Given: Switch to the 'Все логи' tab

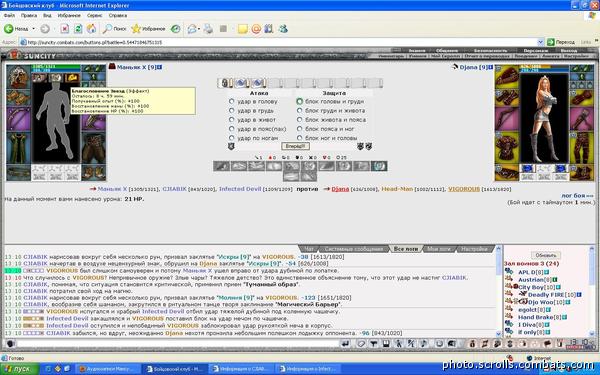Looking at the screenshot, I should (406, 249).
